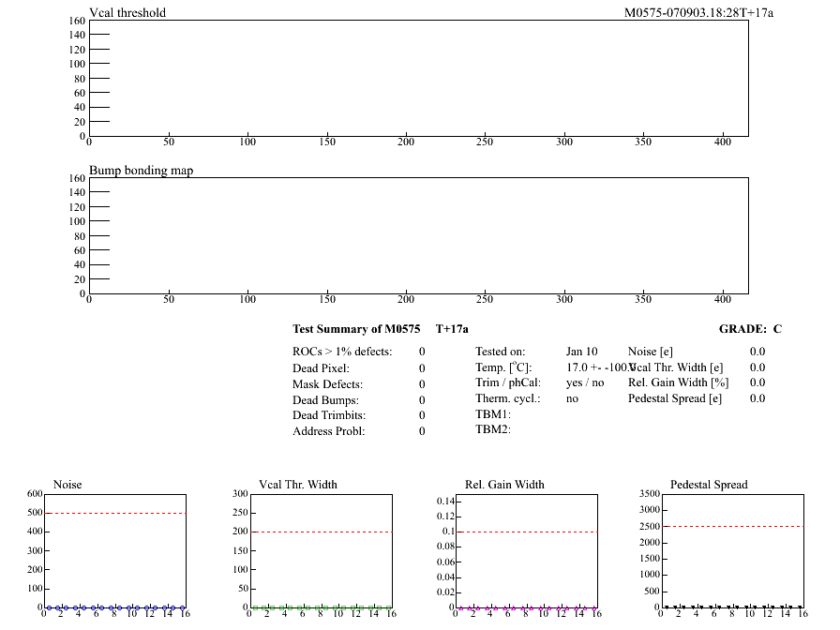Viewport: 840px width, 630px height.
Task: Click the Vcal threshold plot title
Action: (x=127, y=13)
